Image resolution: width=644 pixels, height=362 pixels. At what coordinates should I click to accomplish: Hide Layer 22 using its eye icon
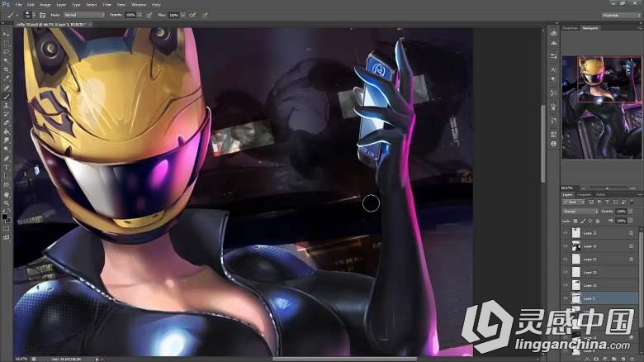coord(566,272)
